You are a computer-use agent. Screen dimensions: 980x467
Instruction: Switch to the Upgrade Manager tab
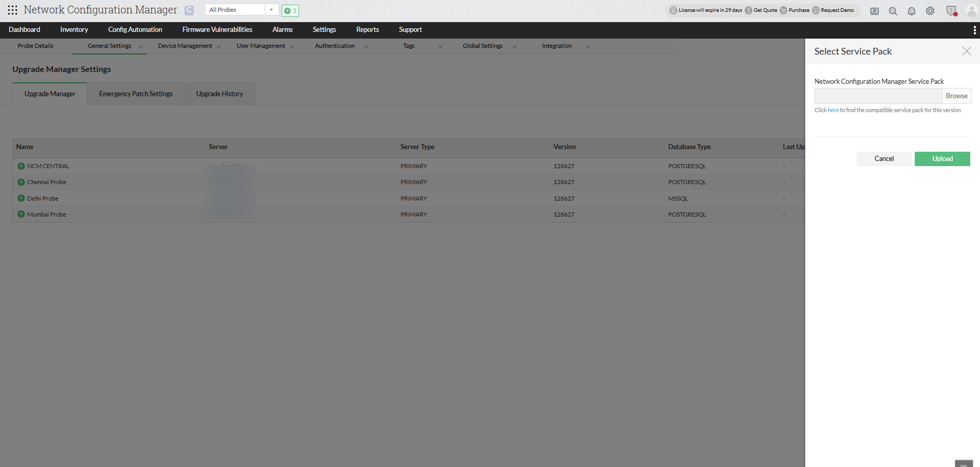pos(50,94)
